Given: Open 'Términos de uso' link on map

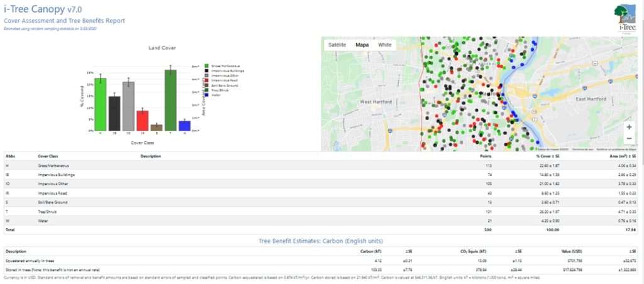Looking at the screenshot, I should click(582, 150).
